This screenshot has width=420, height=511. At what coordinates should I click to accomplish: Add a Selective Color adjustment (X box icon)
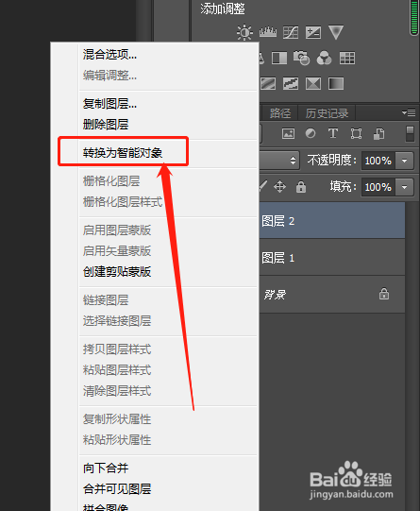coord(313,83)
